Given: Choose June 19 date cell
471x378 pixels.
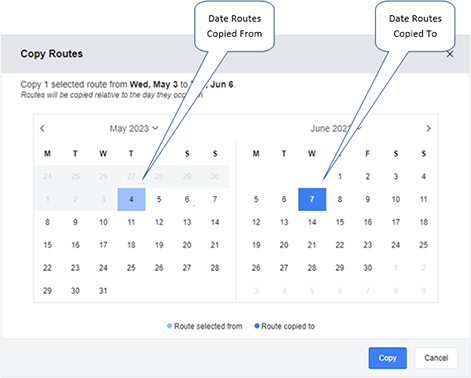Looking at the screenshot, I should pyautogui.click(x=256, y=245).
